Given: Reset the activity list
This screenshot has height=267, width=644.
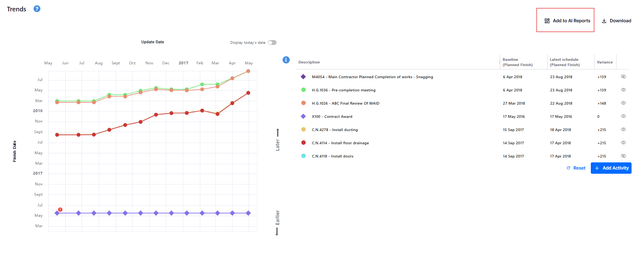Looking at the screenshot, I should [576, 168].
